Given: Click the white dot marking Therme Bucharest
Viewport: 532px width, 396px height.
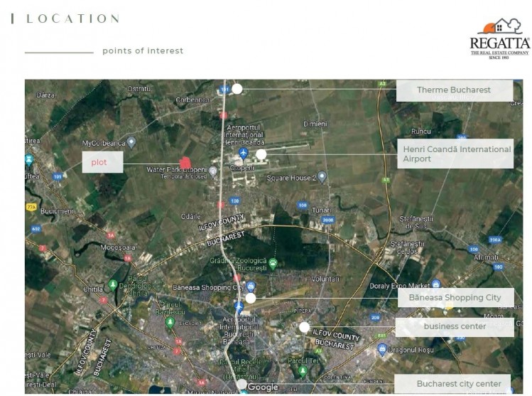Looking at the screenshot, I should (237, 89).
